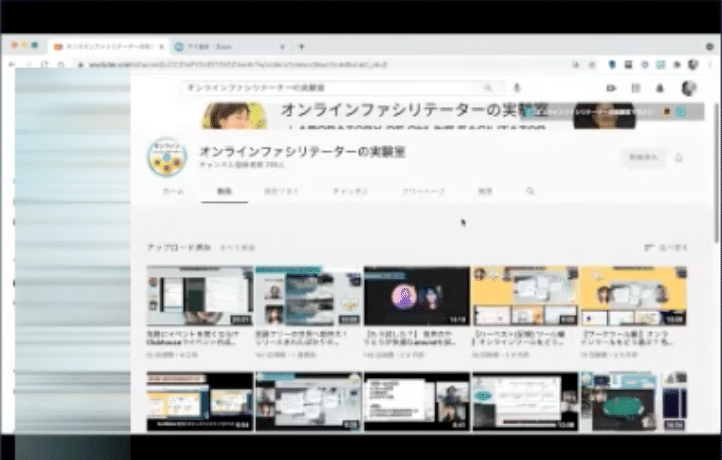Close the Zoom browser tab

pos(282,47)
